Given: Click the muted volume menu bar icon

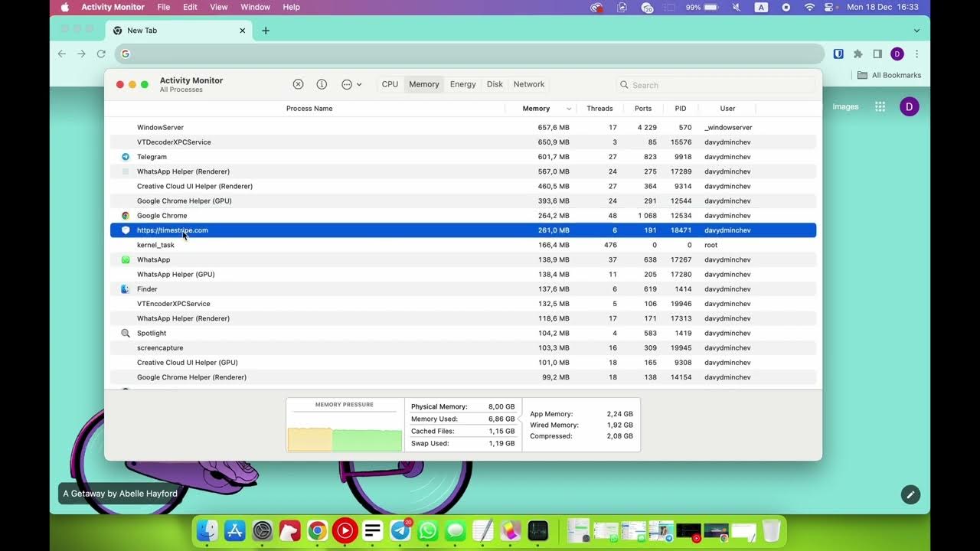Looking at the screenshot, I should tap(737, 7).
